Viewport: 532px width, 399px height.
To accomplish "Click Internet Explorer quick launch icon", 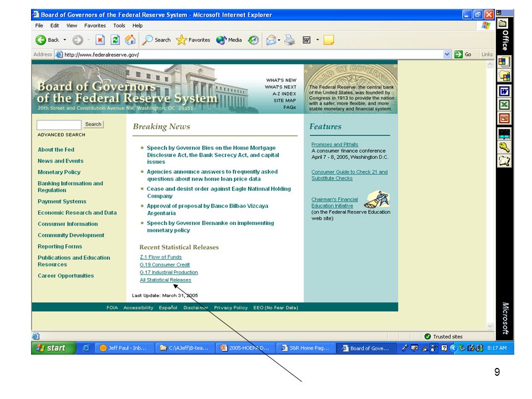I will click(x=86, y=348).
